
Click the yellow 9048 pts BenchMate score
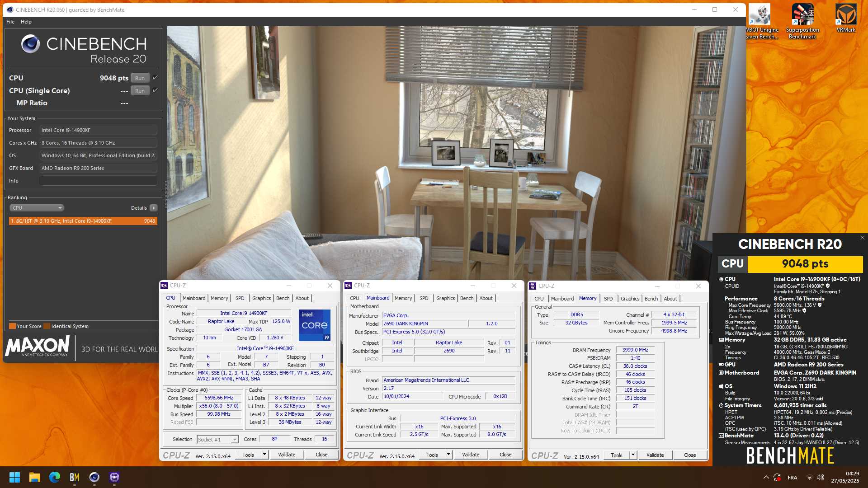click(805, 264)
